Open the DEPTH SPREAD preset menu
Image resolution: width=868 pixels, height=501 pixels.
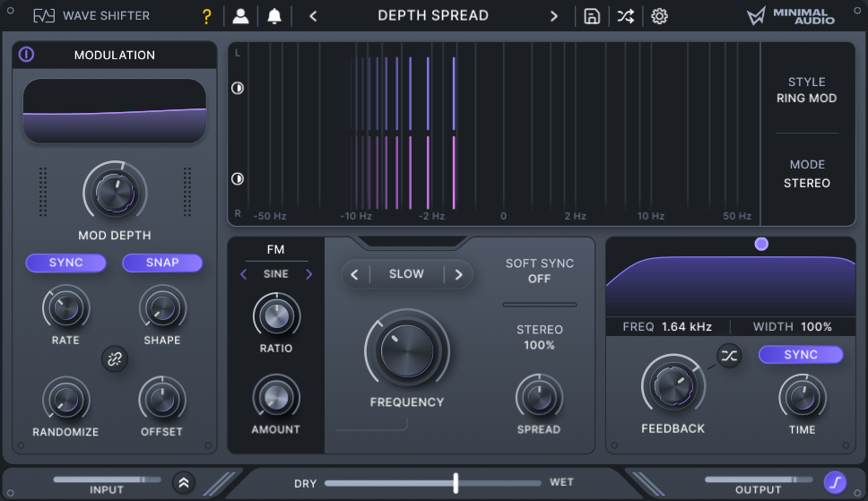(x=433, y=16)
